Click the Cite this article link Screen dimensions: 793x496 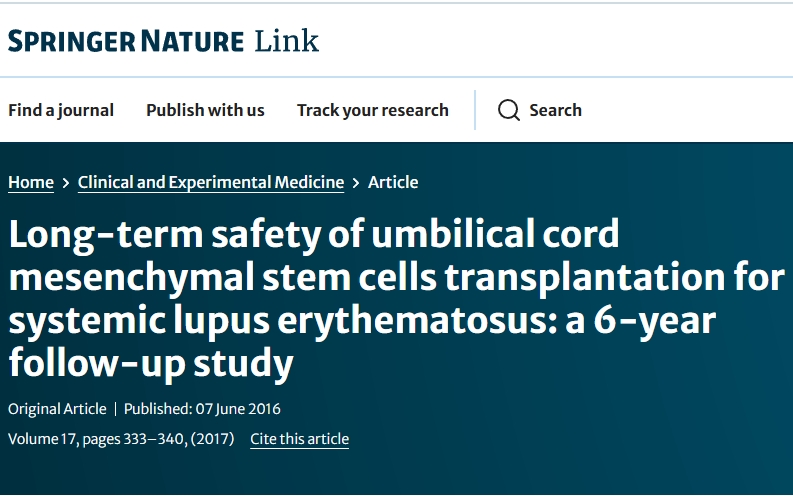[300, 439]
